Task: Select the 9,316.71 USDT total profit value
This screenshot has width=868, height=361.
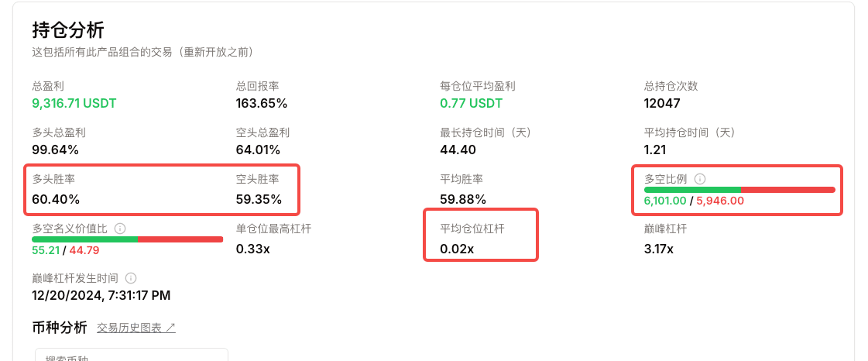Action: click(x=74, y=103)
